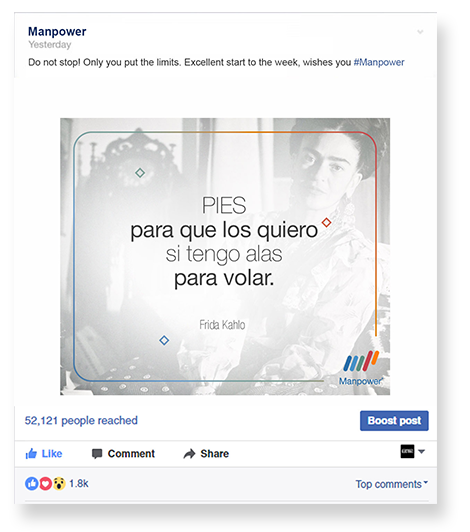This screenshot has width=470, height=532.
Task: Click the Manpower logo in the image
Action: tap(361, 368)
